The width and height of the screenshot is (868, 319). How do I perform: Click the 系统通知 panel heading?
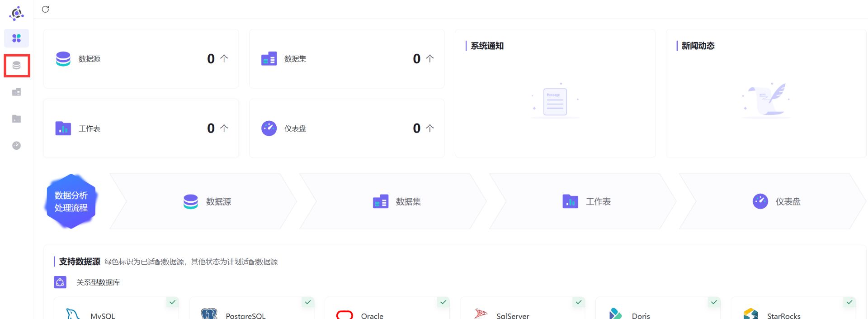[x=487, y=46]
